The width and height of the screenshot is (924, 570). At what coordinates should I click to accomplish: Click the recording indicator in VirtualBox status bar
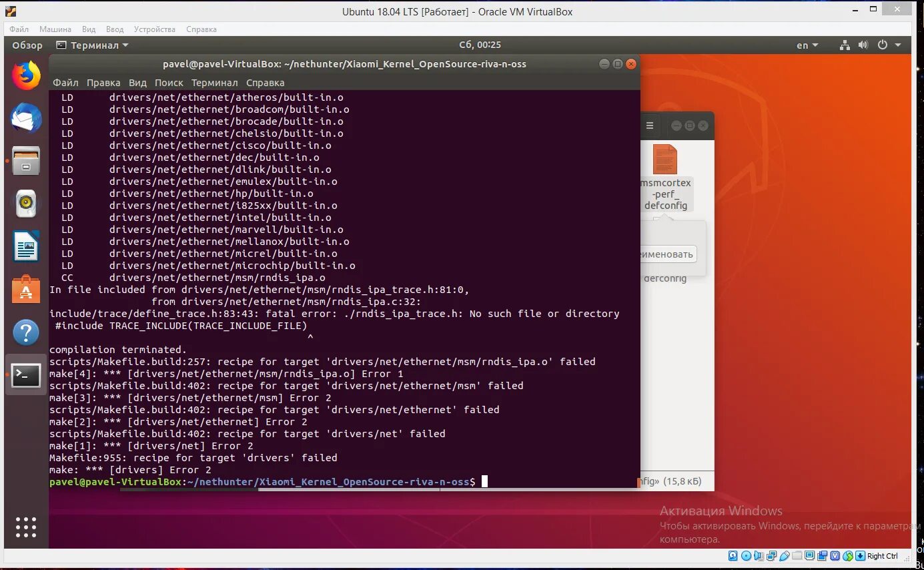(822, 556)
